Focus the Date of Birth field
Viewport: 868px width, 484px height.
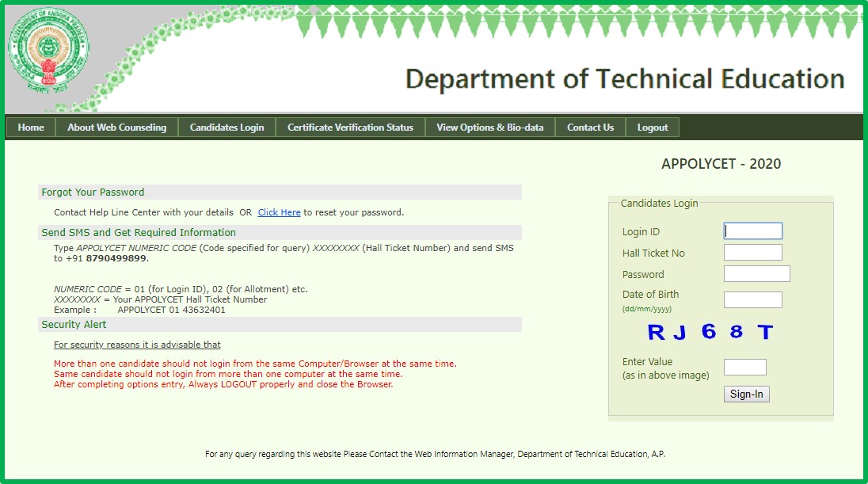(752, 299)
